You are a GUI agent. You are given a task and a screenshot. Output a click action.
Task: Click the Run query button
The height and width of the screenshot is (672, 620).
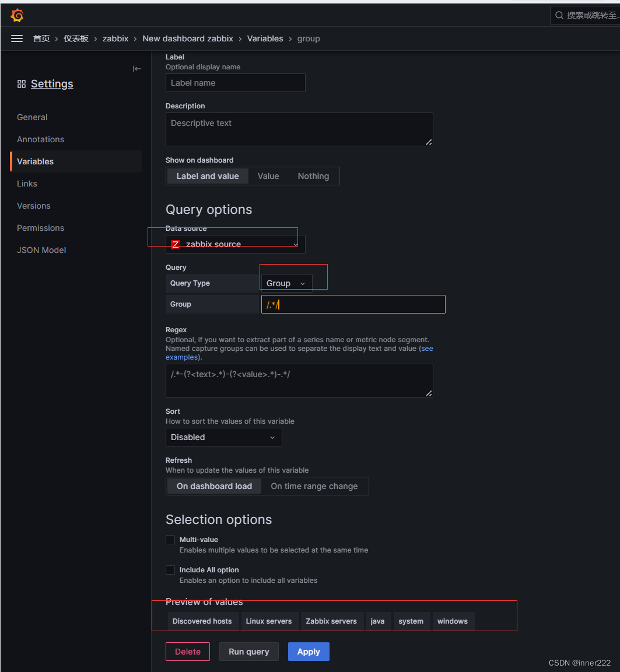click(248, 652)
